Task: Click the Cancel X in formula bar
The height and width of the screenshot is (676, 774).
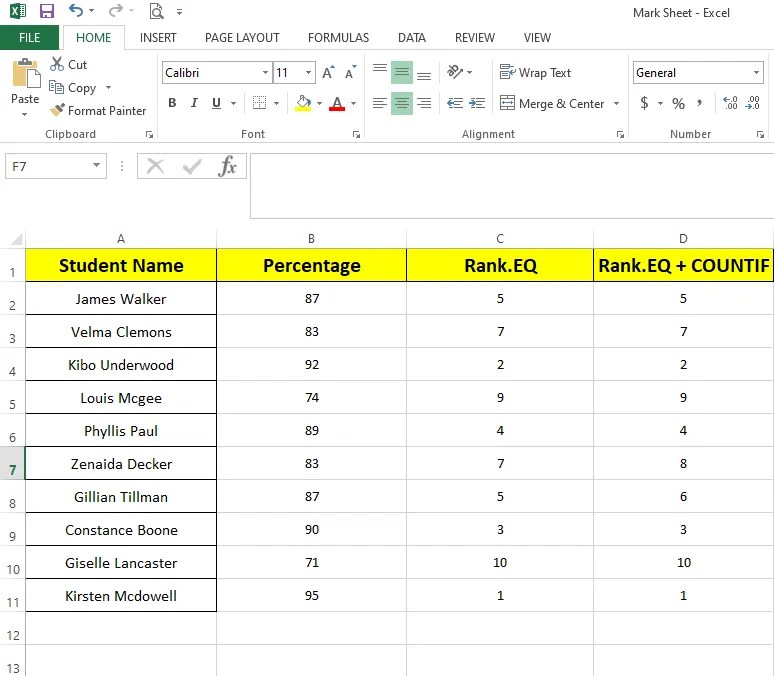Action: (x=155, y=166)
